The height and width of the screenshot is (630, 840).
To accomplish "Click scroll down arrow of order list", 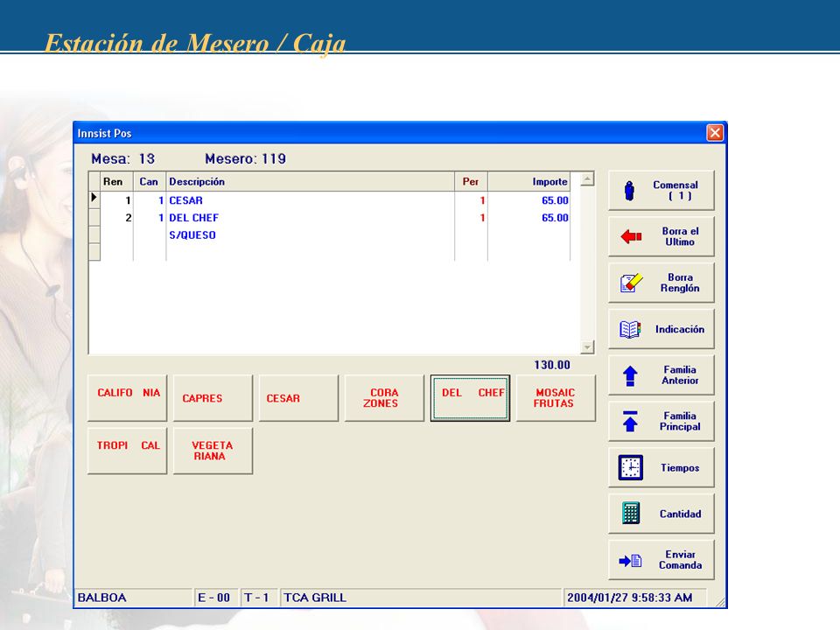I will (588, 347).
